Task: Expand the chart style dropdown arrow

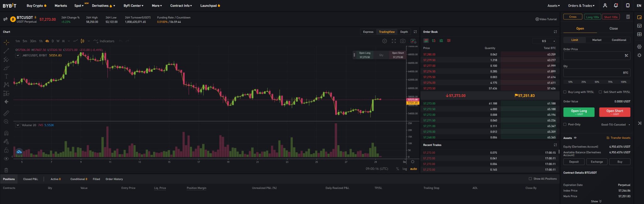Action: (x=89, y=41)
